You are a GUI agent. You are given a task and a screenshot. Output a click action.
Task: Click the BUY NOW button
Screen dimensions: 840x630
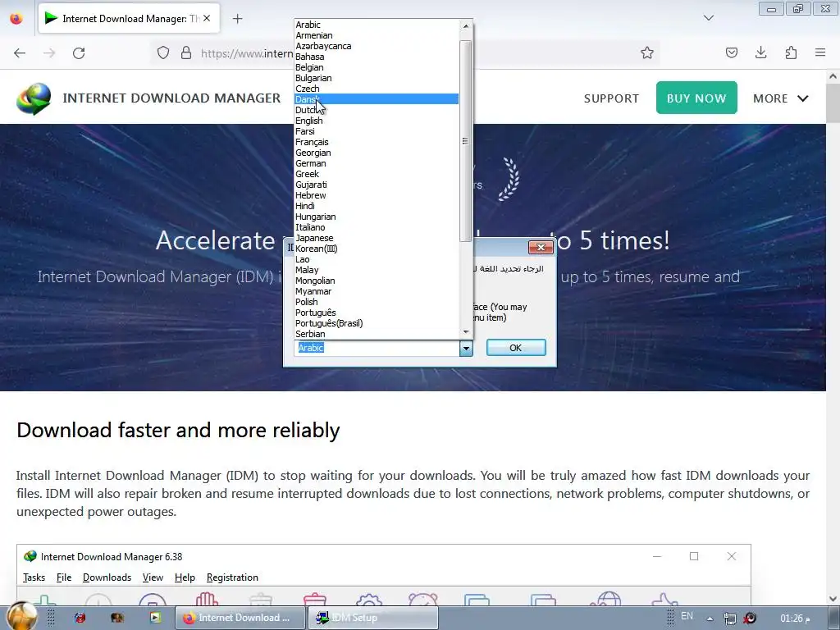coord(696,98)
